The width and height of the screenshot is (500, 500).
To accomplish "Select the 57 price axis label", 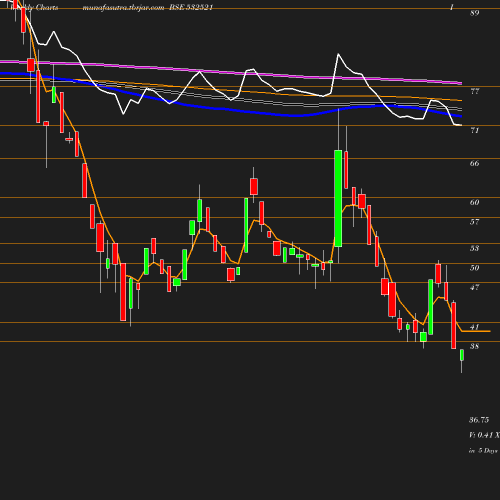I will point(475,222).
